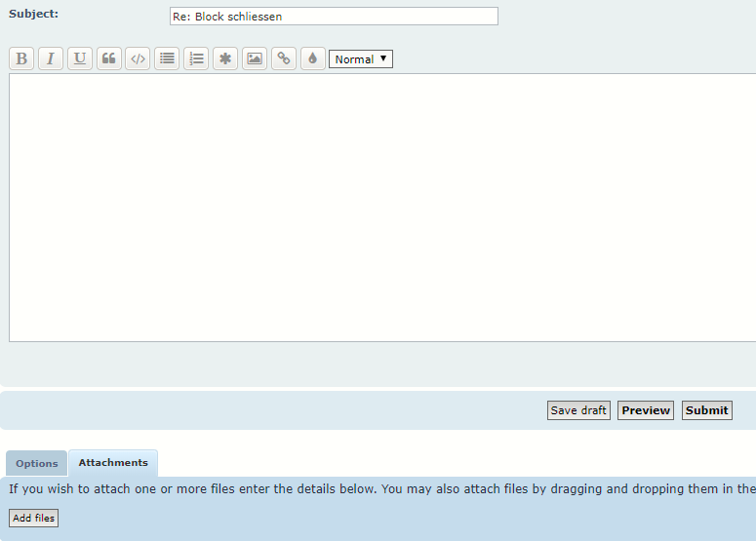Insert code tag with code icon
This screenshot has height=541, width=756.
tap(139, 58)
